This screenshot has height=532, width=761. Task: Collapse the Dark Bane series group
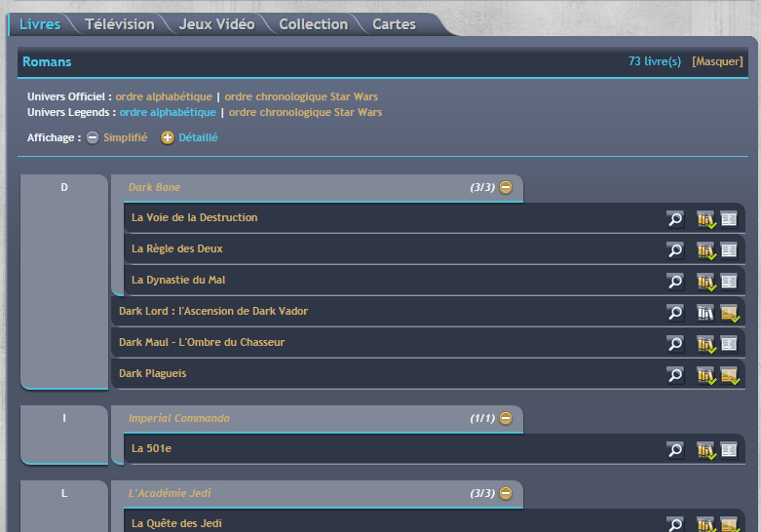[x=506, y=187]
